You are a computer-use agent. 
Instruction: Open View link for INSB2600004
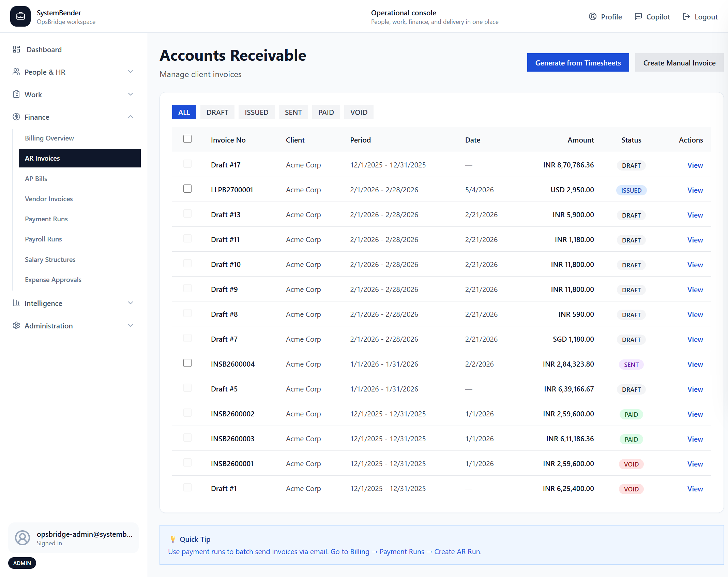(695, 364)
